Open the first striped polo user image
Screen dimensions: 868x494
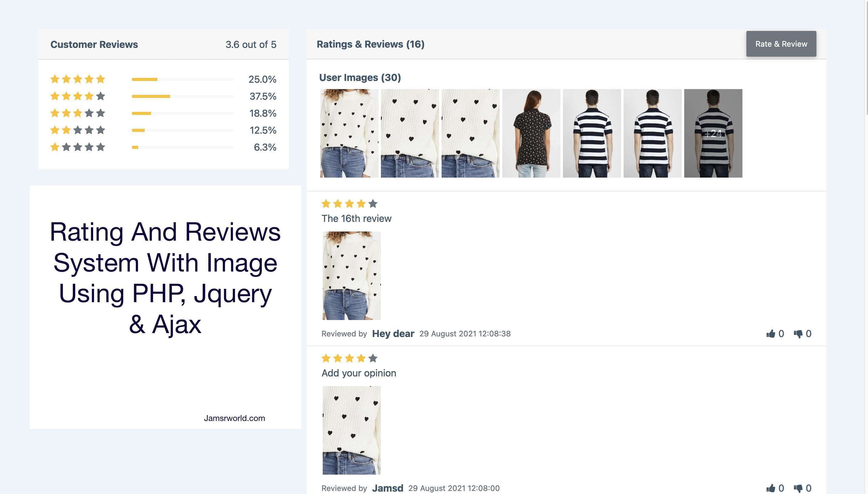coord(592,133)
